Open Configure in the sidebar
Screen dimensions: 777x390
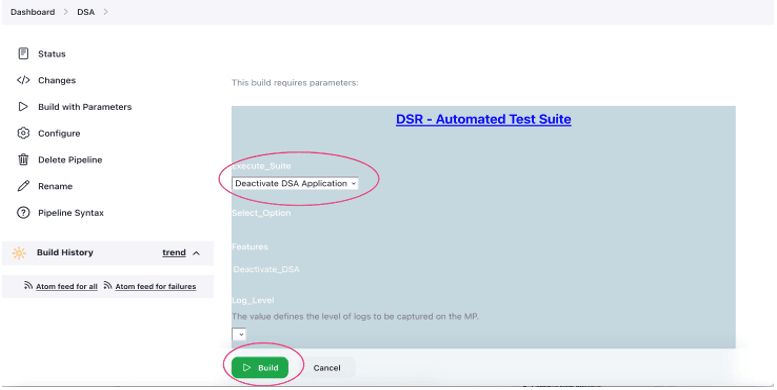click(59, 133)
